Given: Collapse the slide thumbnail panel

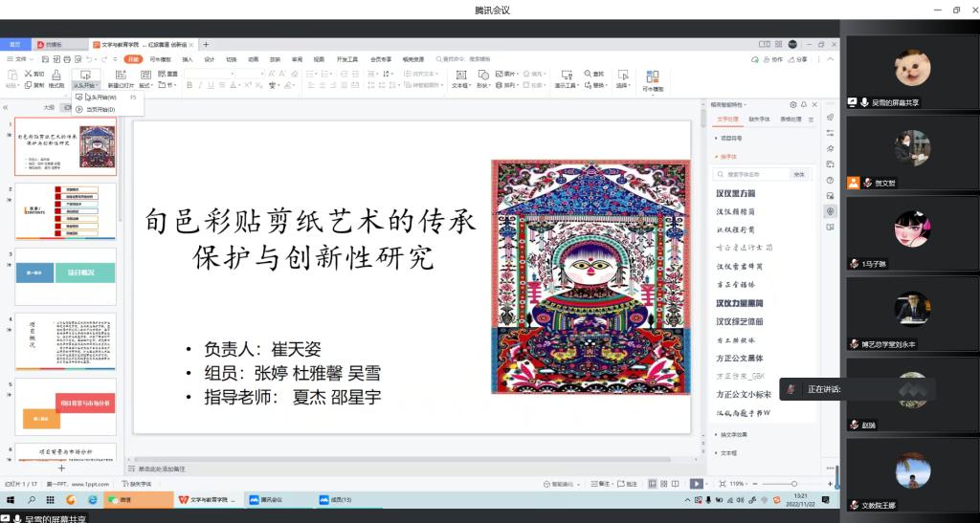Looking at the screenshot, I should [6, 107].
